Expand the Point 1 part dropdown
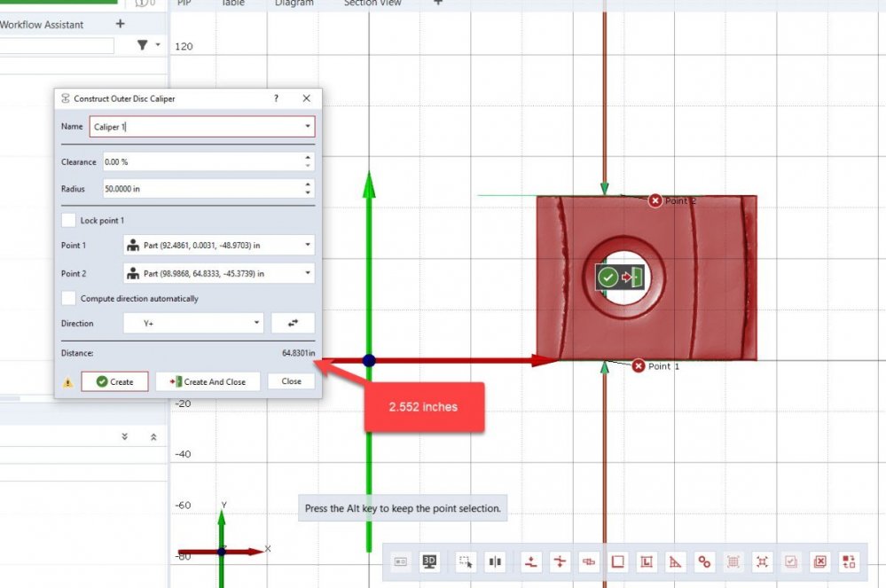Viewport: 886px width, 588px height. coord(218,246)
